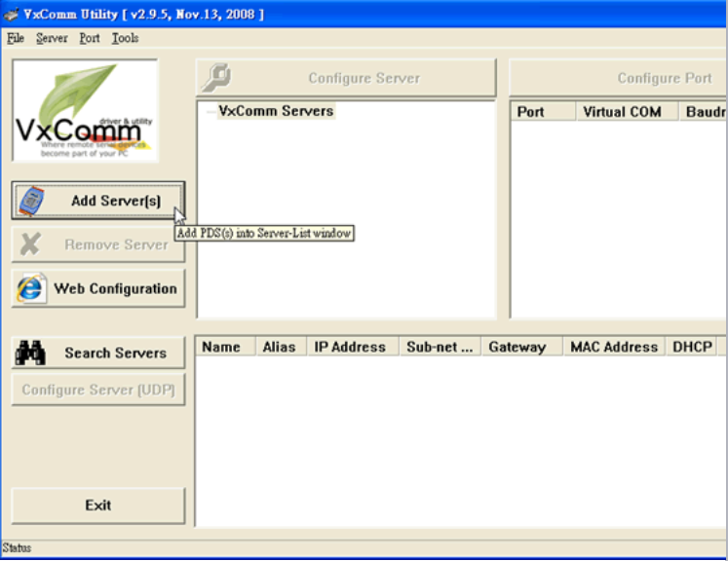Click the PDS device icon on Add Server(s)
This screenshot has width=728, height=561.
pyautogui.click(x=31, y=201)
